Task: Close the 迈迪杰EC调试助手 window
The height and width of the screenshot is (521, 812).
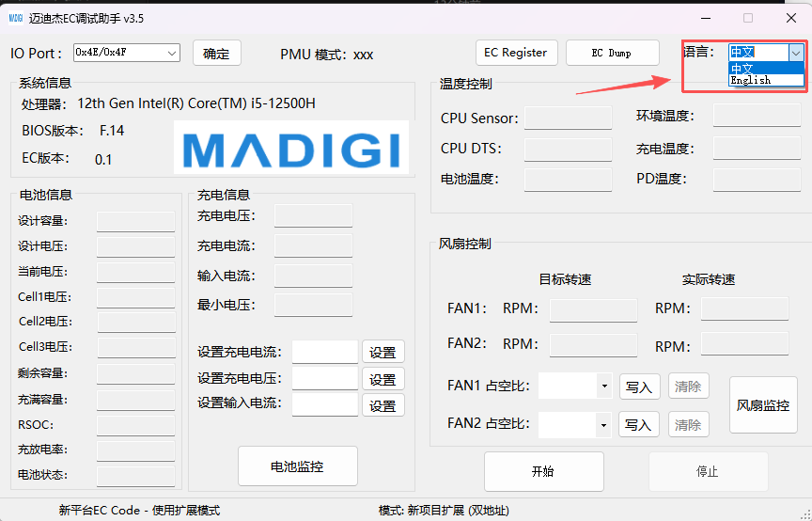Action: (x=790, y=18)
